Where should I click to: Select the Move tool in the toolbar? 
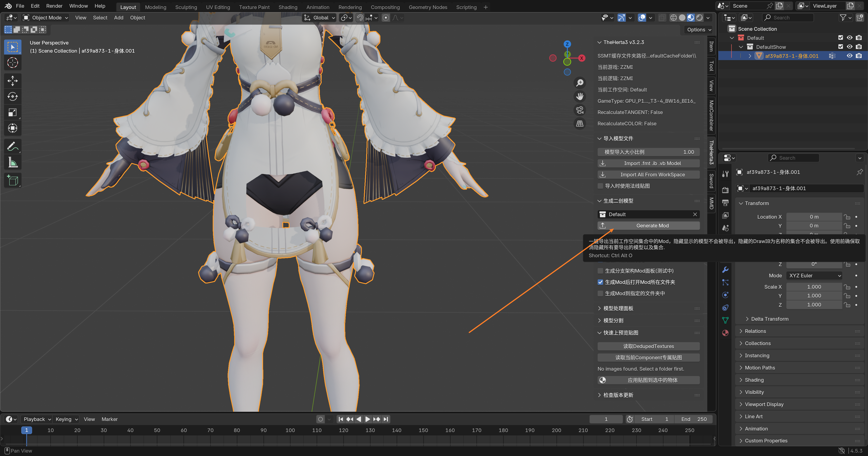tap(12, 80)
